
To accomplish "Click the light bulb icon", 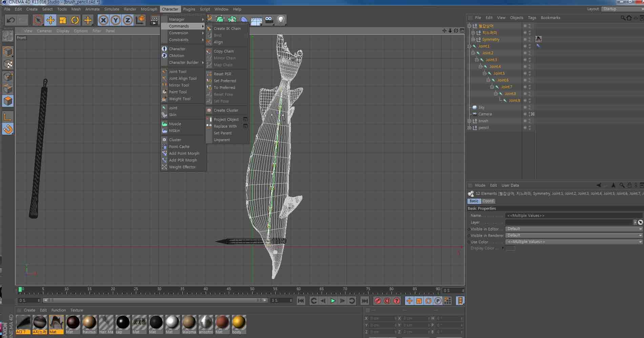I will (x=281, y=20).
